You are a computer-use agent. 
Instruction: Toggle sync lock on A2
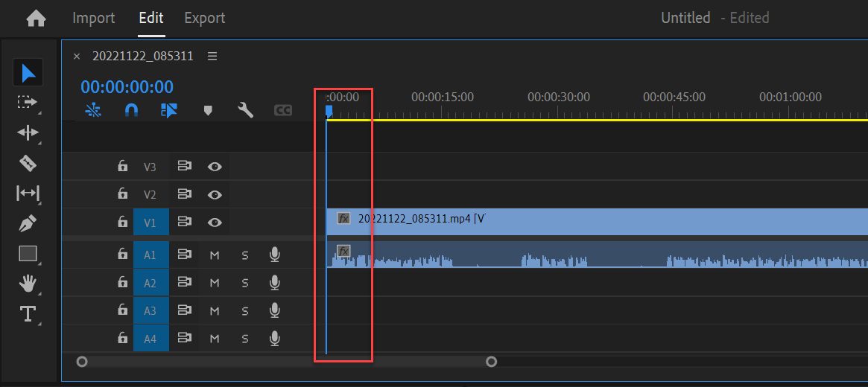coord(184,283)
